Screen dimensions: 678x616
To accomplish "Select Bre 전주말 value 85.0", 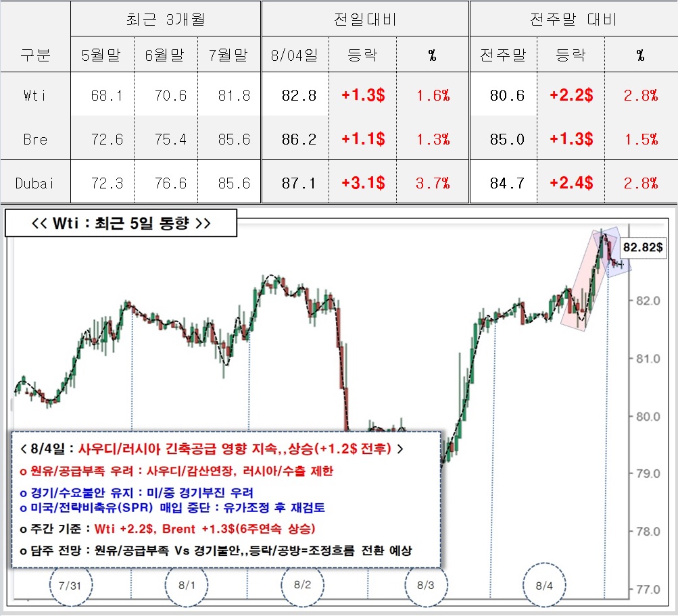I will (x=507, y=139).
